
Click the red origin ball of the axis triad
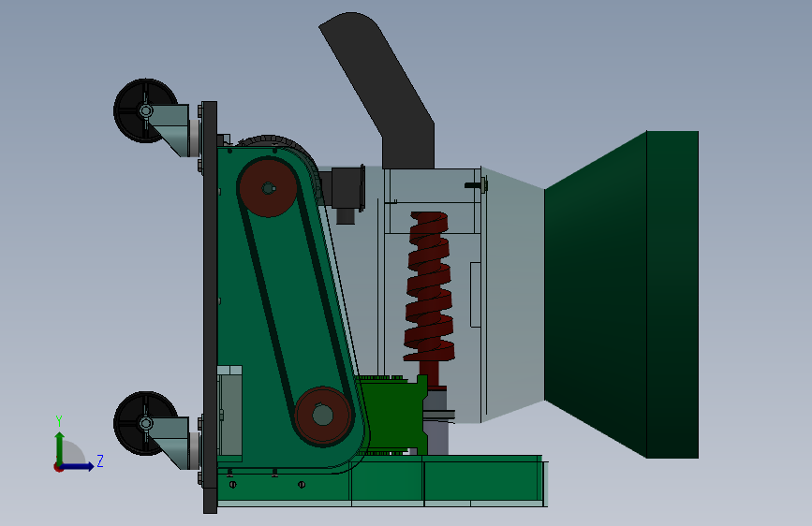[58, 467]
